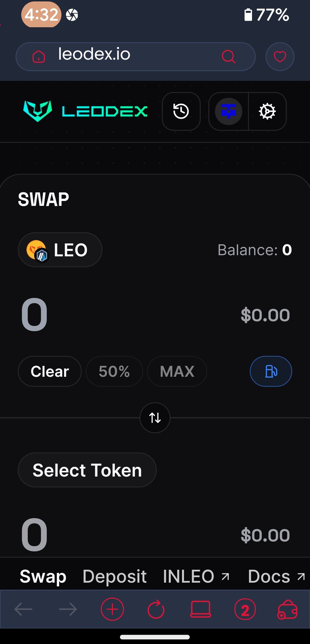Set amount to 50% of balance
Screen dimensions: 310x644
[114, 371]
